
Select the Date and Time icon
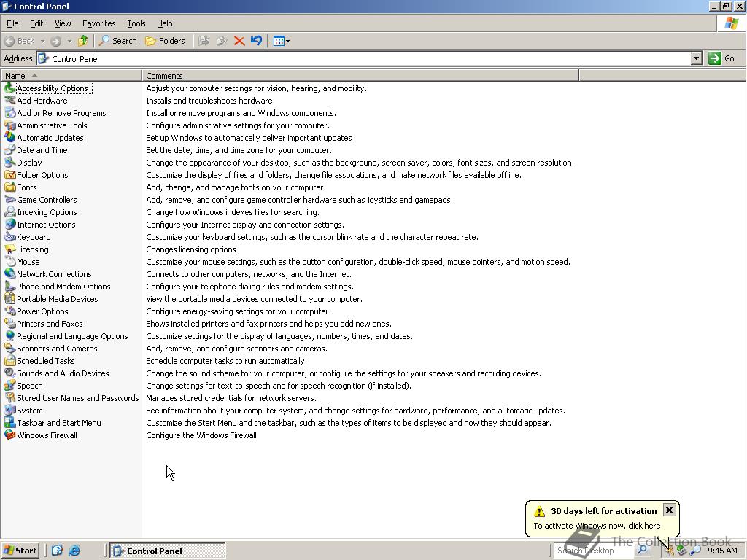click(9, 150)
